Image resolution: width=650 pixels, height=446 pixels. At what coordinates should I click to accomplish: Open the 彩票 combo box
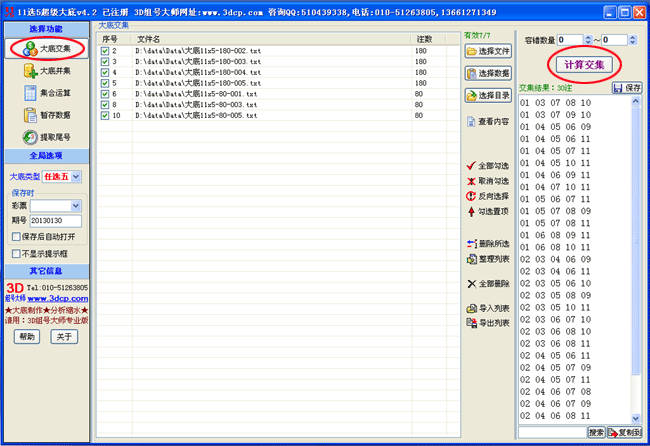pos(75,206)
